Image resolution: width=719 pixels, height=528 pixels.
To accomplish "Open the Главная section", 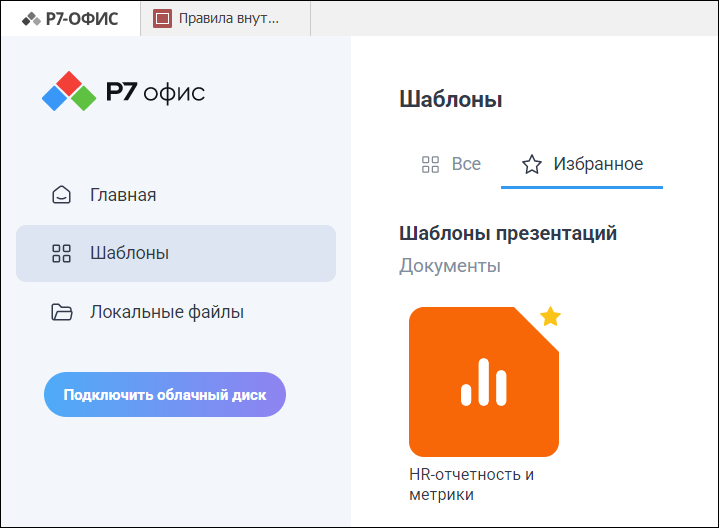I will click(x=176, y=195).
